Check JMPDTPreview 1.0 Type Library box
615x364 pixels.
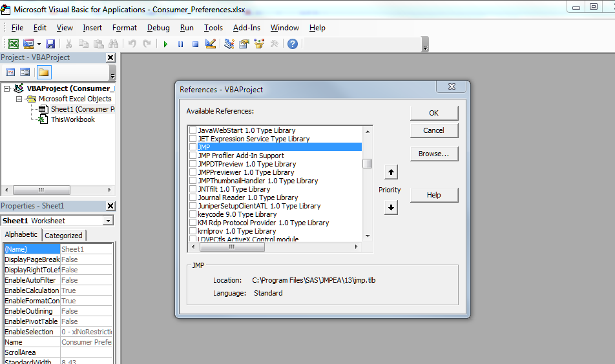193,164
